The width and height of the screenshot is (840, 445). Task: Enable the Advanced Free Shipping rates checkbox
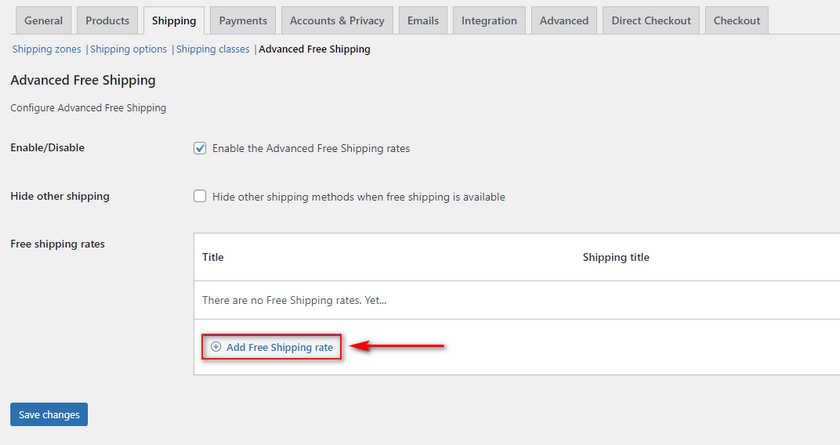click(200, 148)
